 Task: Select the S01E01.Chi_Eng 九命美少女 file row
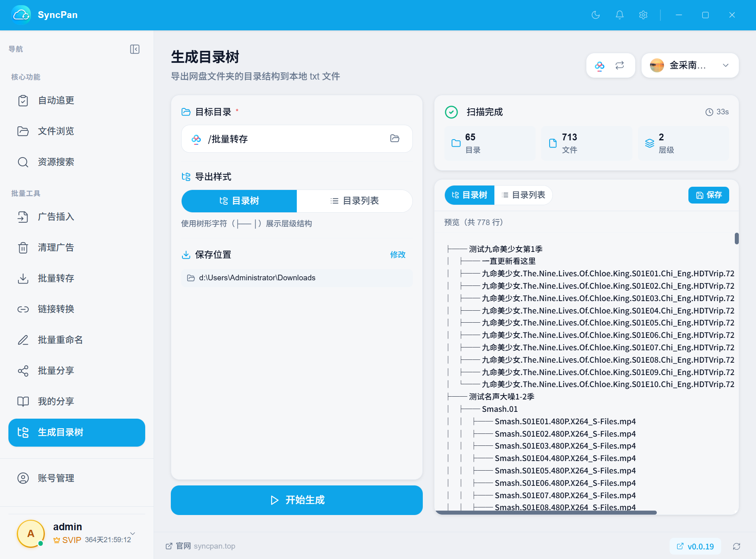pyautogui.click(x=608, y=274)
